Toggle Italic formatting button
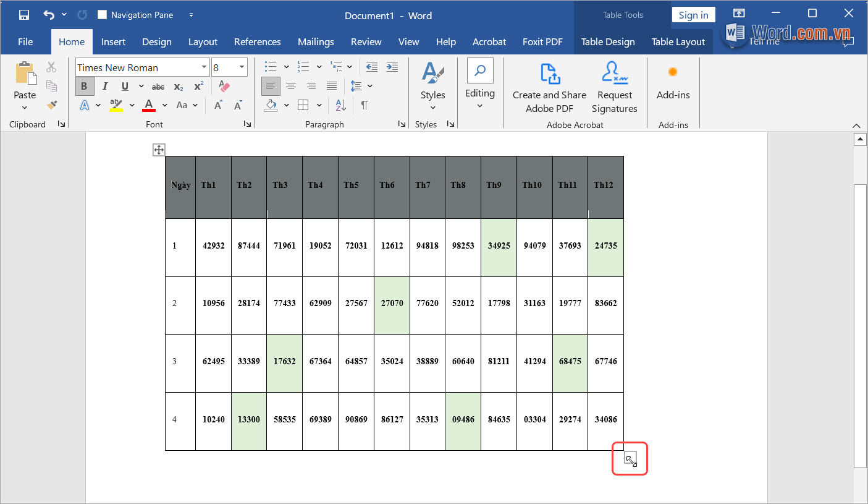Screen dimensions: 868x504 pos(105,86)
